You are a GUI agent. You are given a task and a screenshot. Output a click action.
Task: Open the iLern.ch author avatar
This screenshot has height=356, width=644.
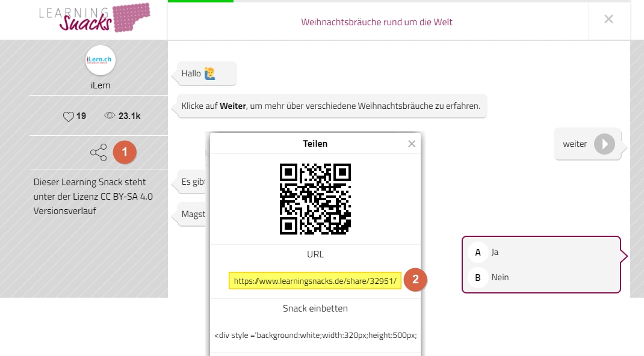click(x=101, y=60)
